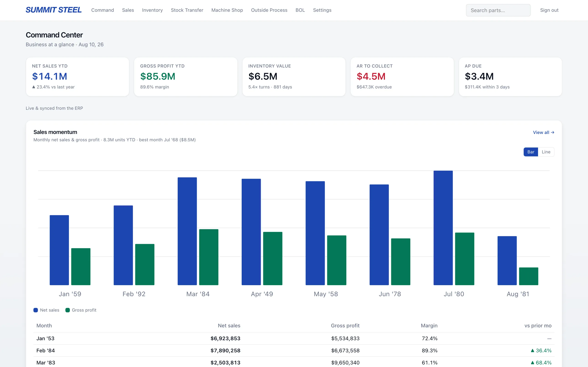Switch chart to Line view
This screenshot has width=588, height=367.
point(546,152)
